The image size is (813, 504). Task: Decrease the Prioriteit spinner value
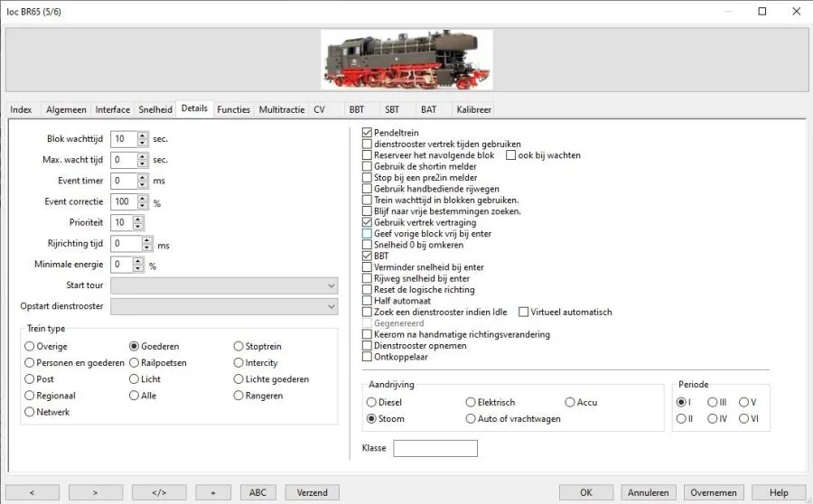click(137, 226)
